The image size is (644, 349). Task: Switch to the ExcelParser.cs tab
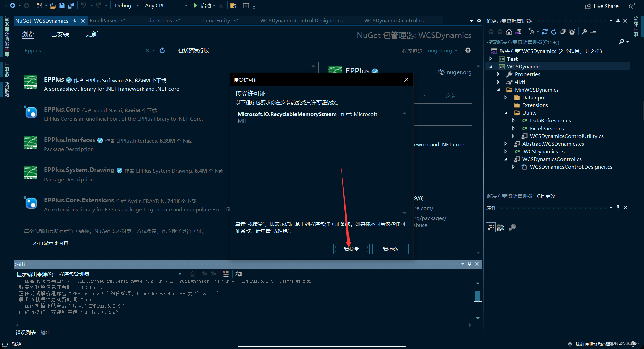107,21
